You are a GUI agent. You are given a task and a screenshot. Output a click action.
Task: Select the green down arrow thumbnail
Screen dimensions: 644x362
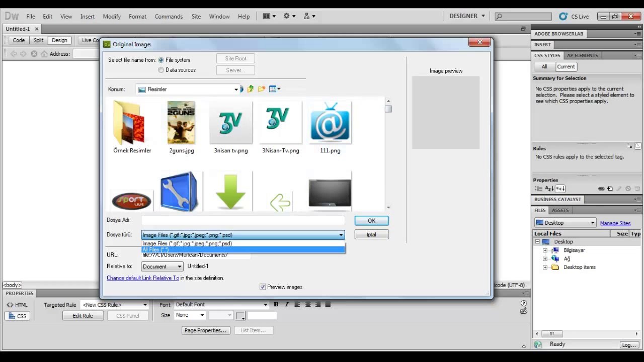point(230,192)
